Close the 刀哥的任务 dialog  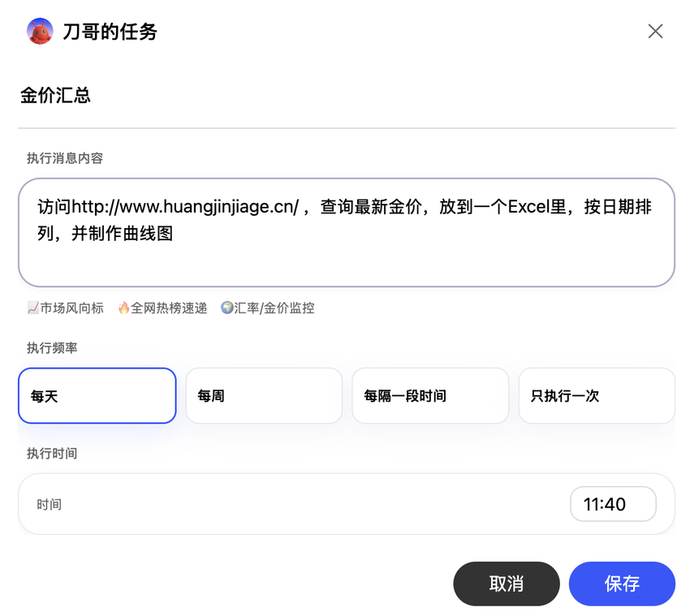point(655,31)
